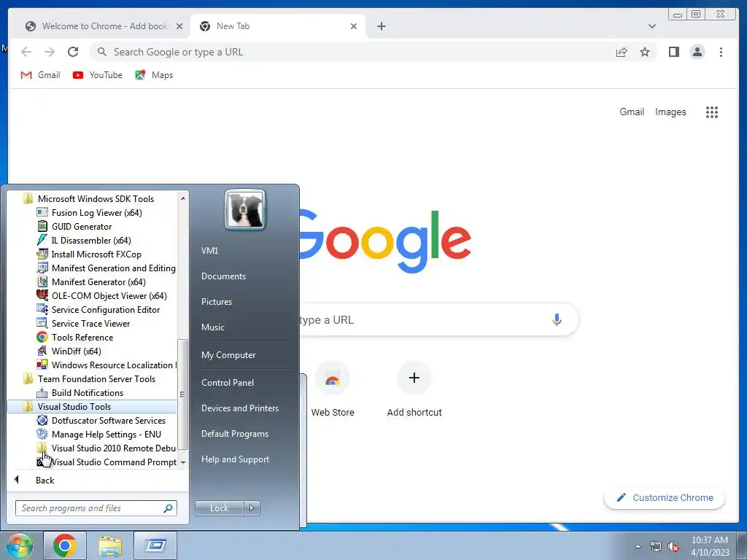Open Google apps grid icon
Image resolution: width=747 pixels, height=560 pixels.
click(712, 112)
